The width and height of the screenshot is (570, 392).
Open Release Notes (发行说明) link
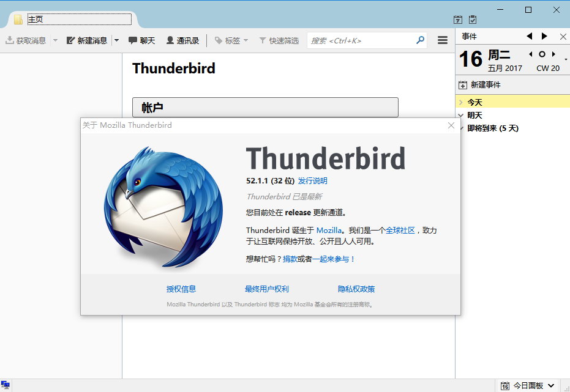coord(313,181)
